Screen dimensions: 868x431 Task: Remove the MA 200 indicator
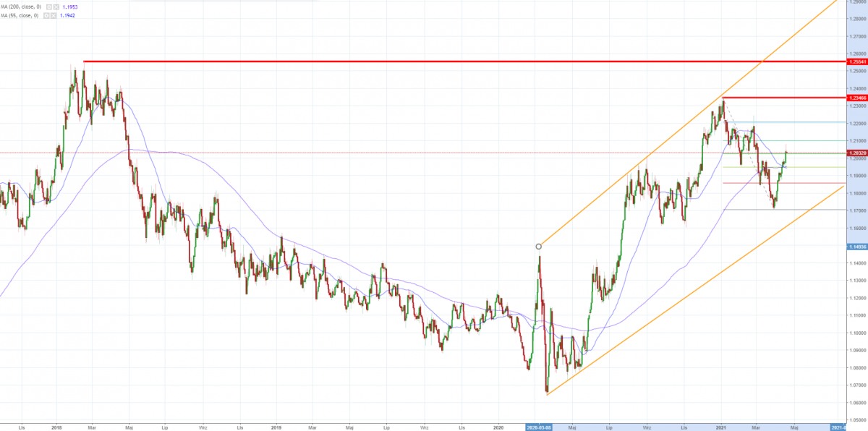(56, 7)
